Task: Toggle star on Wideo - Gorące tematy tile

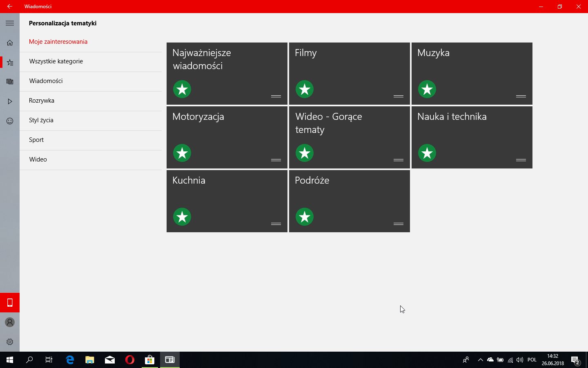Action: pos(305,153)
